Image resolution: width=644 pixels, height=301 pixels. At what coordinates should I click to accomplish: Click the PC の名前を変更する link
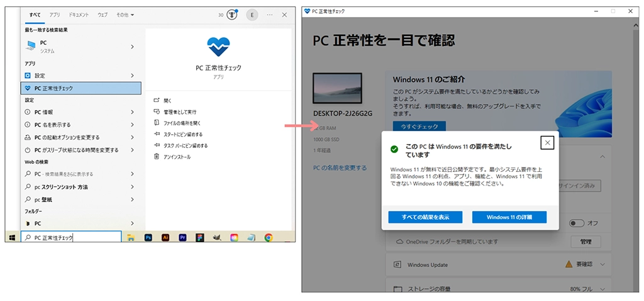340,168
